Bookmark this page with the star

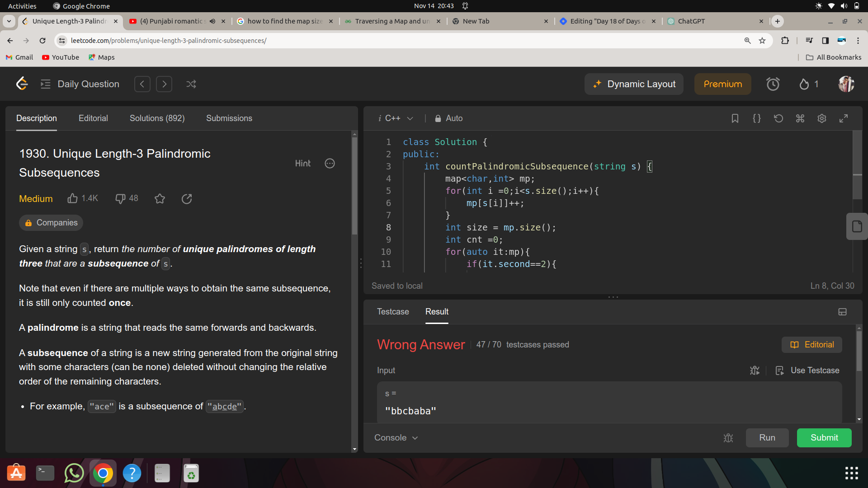(x=762, y=41)
